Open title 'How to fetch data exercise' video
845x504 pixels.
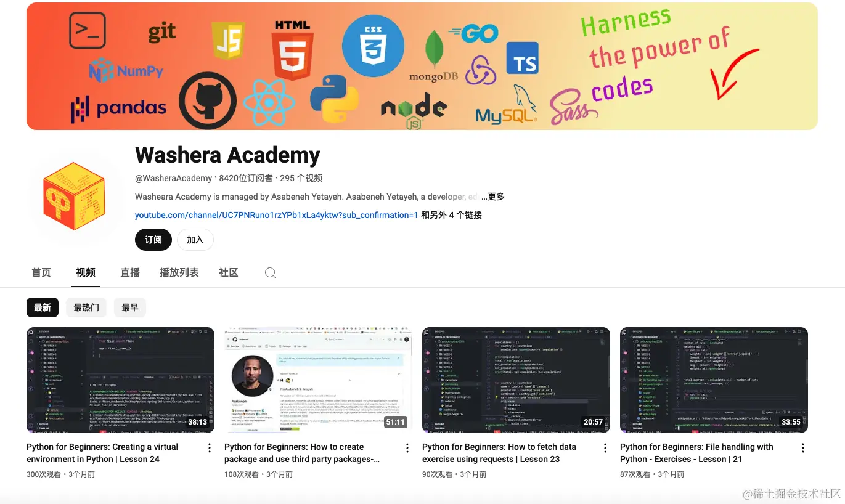coord(499,453)
